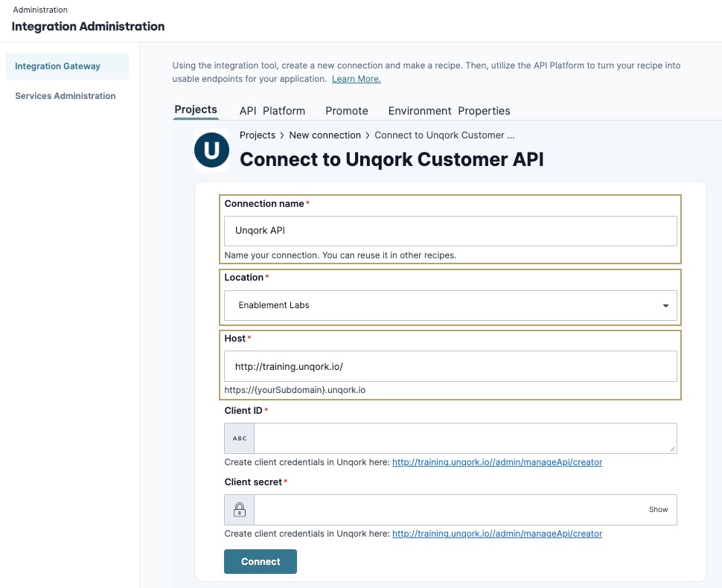Screen dimensions: 722x588
Task: Click the 'Name your connection' helper text
Action: point(340,255)
